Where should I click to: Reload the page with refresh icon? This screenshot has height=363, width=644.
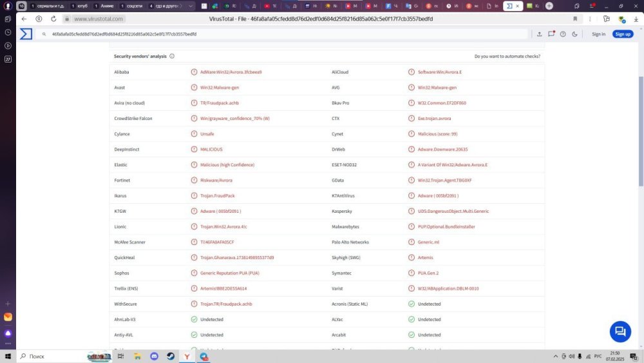click(53, 19)
